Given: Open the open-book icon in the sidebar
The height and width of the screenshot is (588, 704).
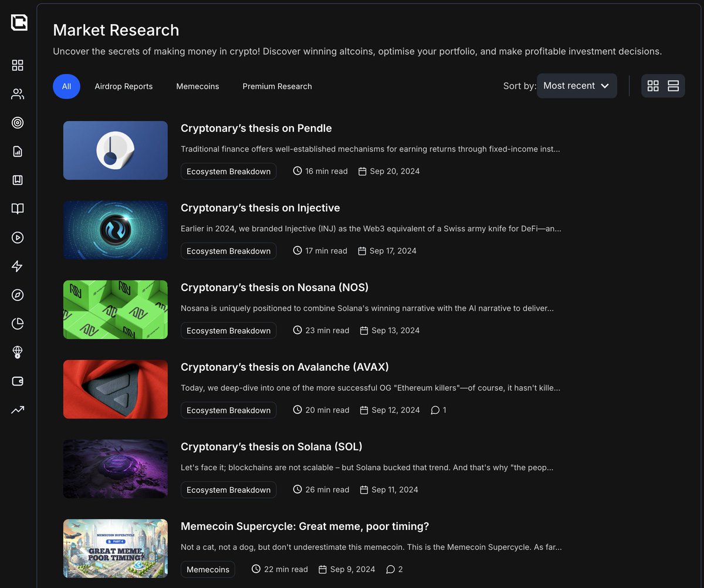Looking at the screenshot, I should [18, 209].
